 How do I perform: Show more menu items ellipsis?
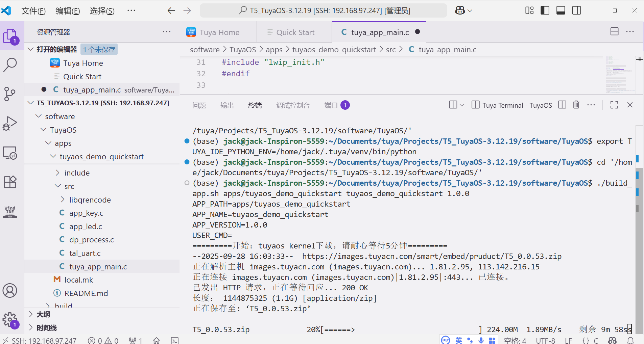(x=131, y=10)
